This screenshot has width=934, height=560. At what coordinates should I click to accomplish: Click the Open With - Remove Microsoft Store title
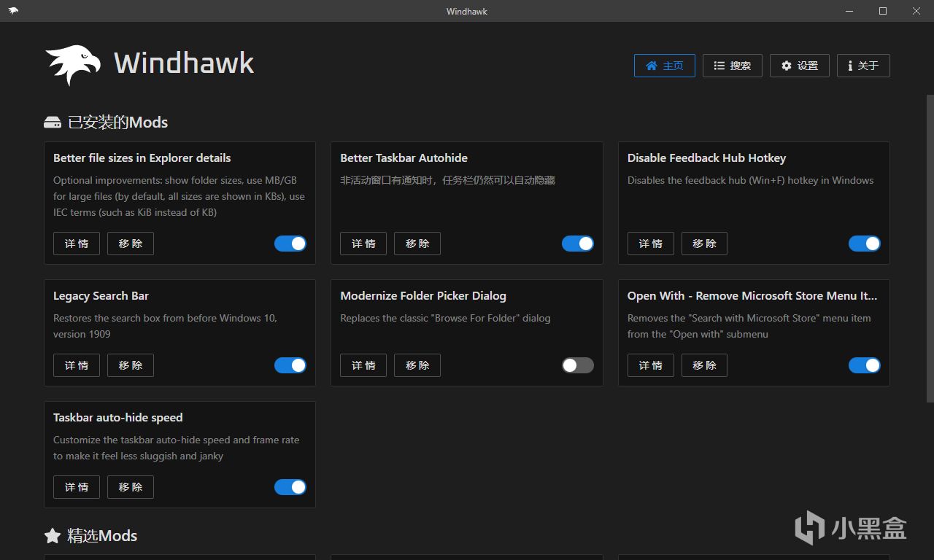(x=752, y=296)
